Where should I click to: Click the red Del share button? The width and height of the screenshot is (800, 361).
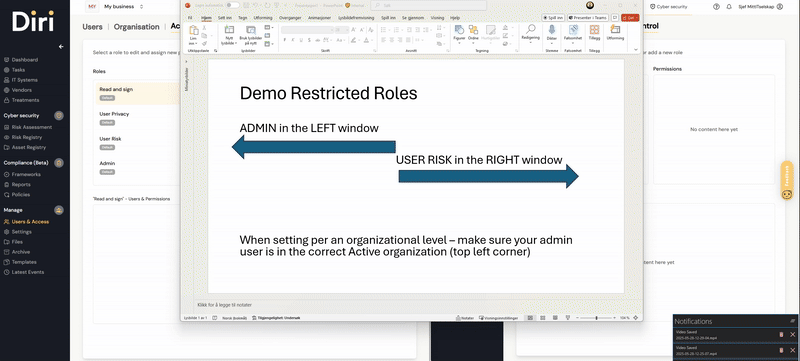(x=630, y=17)
